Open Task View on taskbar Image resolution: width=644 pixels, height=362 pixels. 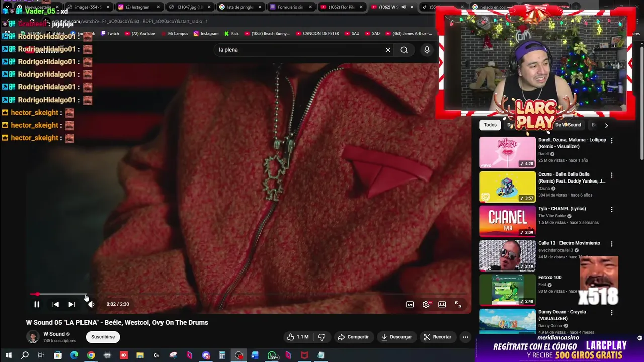(41, 355)
